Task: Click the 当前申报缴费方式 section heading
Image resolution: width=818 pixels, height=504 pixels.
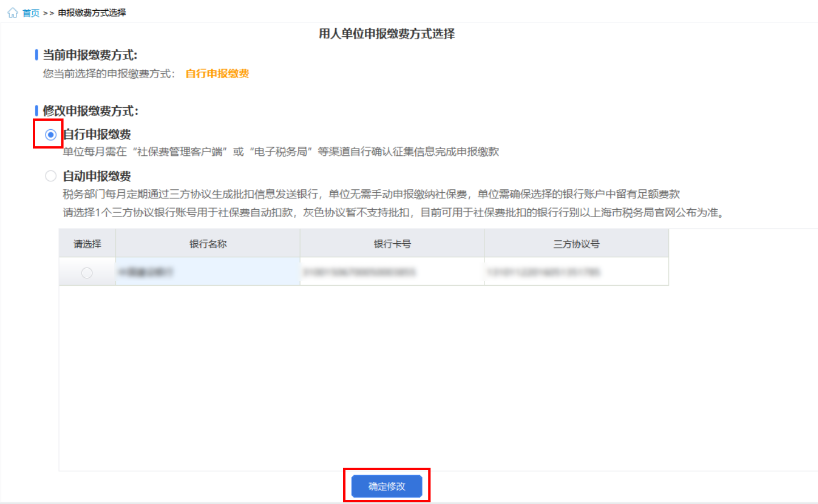Action: pyautogui.click(x=90, y=55)
